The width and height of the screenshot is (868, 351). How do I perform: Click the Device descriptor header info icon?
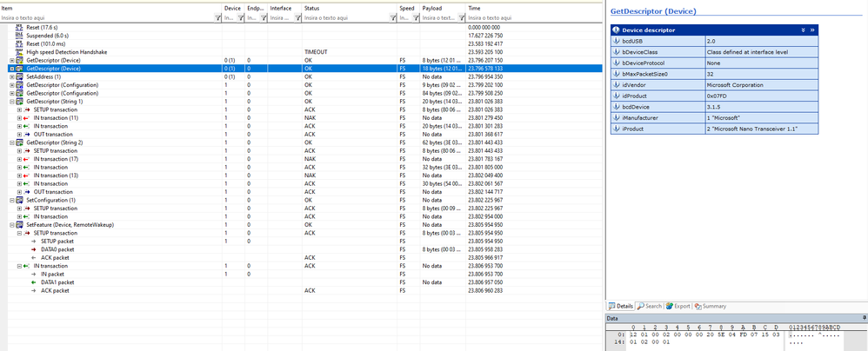coord(616,30)
